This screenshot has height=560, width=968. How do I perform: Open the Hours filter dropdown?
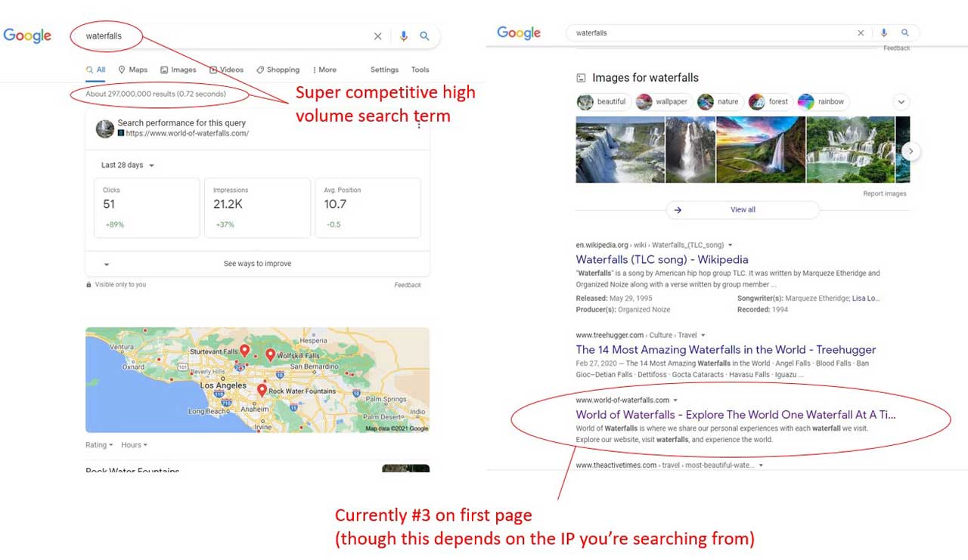coord(135,445)
